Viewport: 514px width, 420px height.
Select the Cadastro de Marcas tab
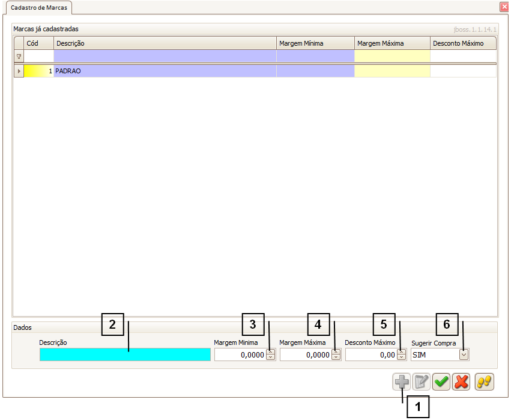[39, 7]
